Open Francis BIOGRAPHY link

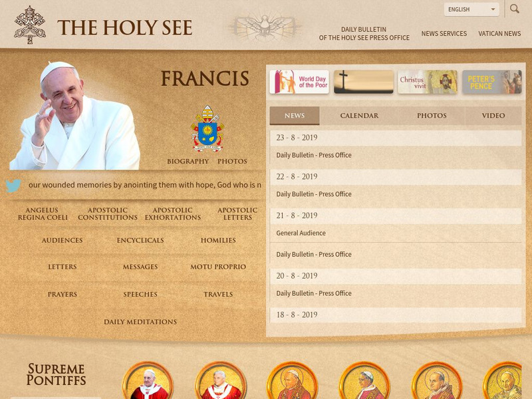(188, 161)
